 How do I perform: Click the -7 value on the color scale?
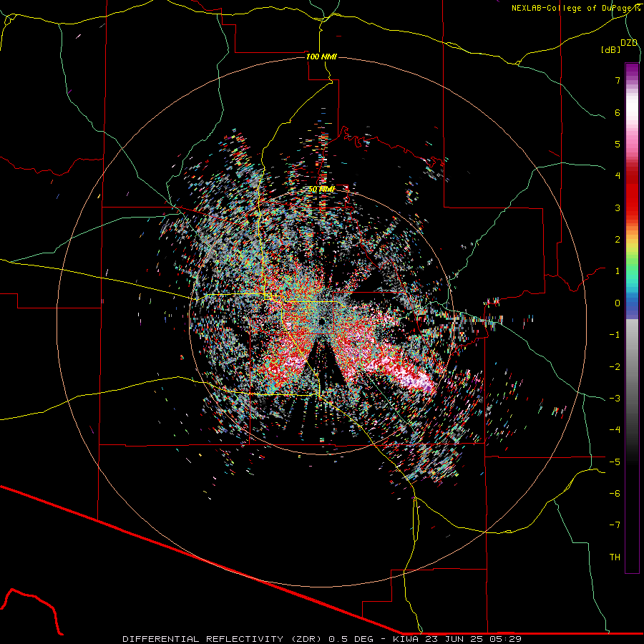[x=615, y=525]
